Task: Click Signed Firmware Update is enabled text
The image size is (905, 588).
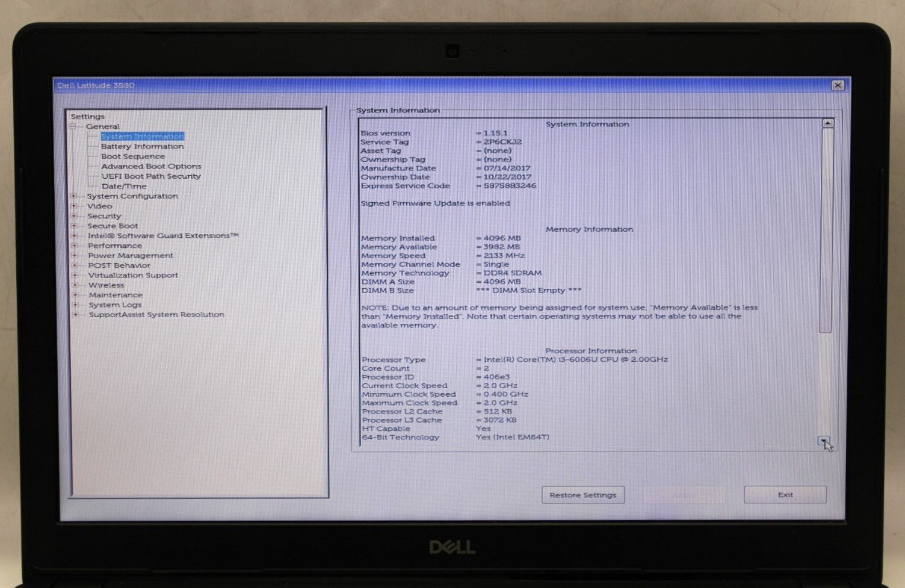Action: tap(435, 203)
